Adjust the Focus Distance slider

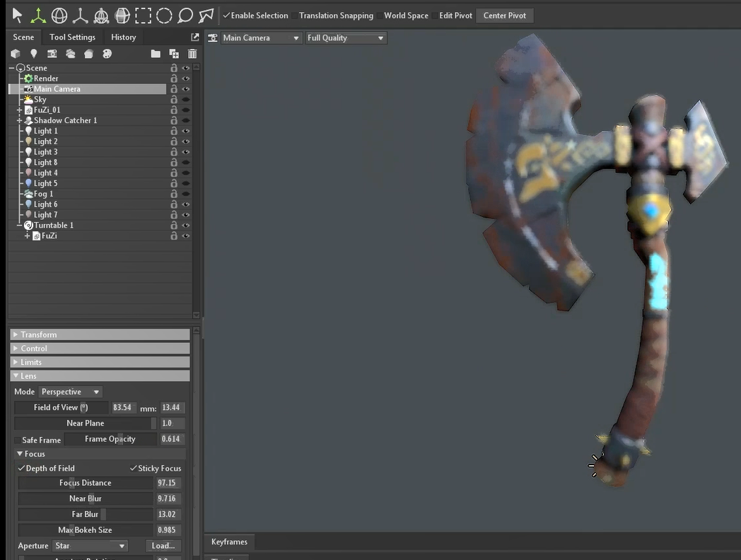[x=86, y=483]
